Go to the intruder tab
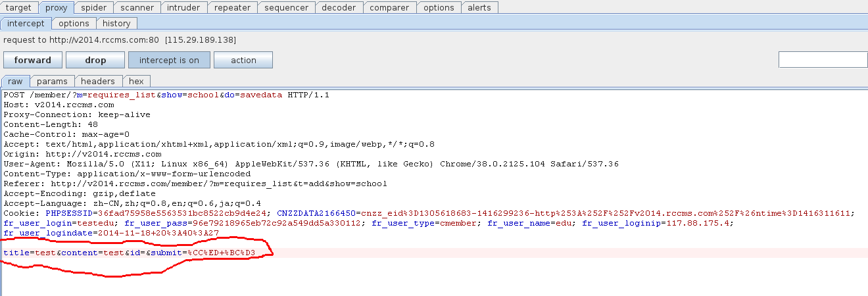The image size is (868, 296). tap(185, 8)
